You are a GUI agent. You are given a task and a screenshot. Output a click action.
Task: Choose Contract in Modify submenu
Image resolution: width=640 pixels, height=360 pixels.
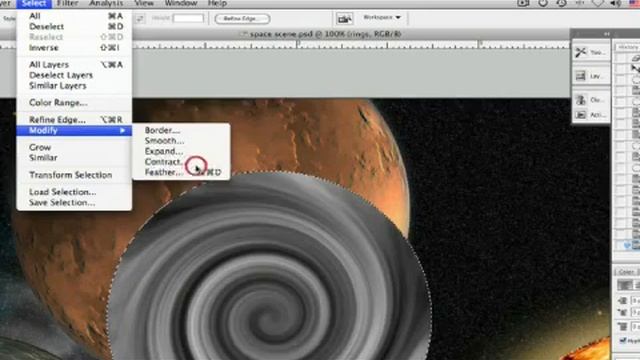point(181,162)
